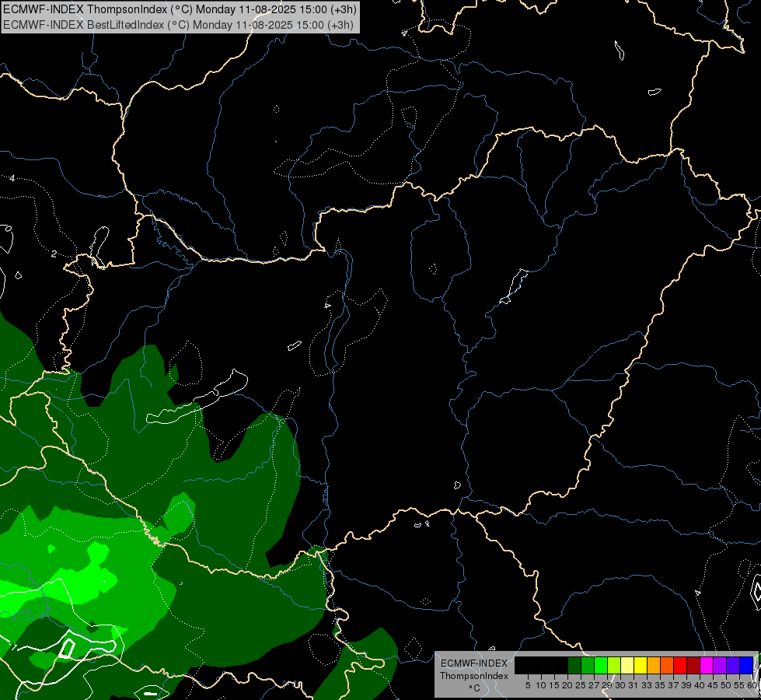Click the BestLiftedIndex title line at top
This screenshot has height=700, width=761.
pyautogui.click(x=178, y=25)
